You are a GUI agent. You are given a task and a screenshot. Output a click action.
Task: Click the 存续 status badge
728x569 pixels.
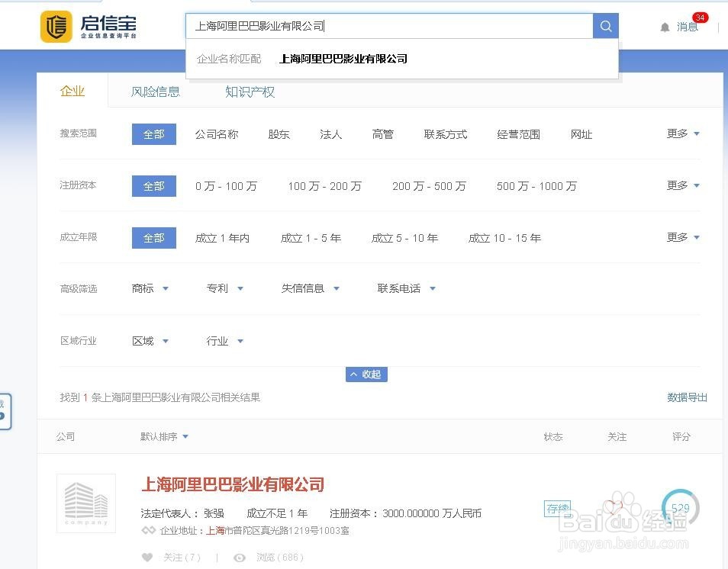coord(558,508)
